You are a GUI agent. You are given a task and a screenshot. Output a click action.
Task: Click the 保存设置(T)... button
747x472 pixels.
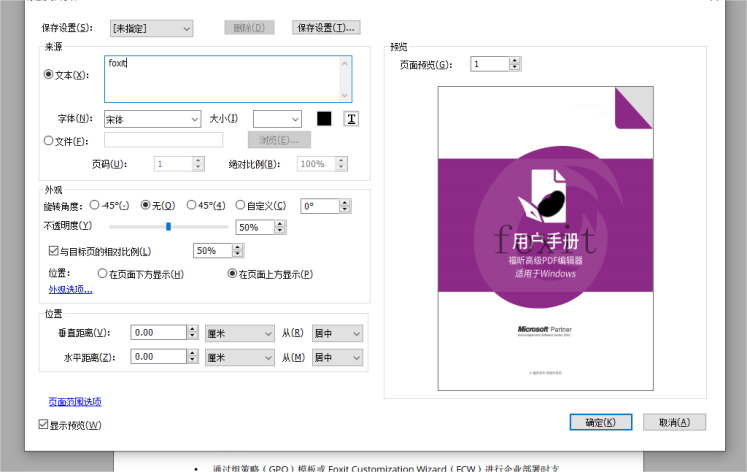(326, 28)
